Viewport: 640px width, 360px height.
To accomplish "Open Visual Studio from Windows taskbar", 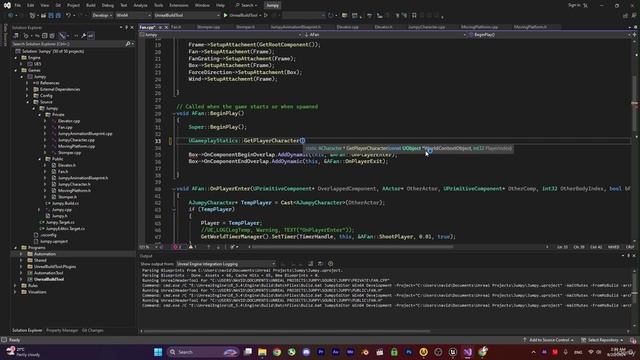I will [x=468, y=352].
